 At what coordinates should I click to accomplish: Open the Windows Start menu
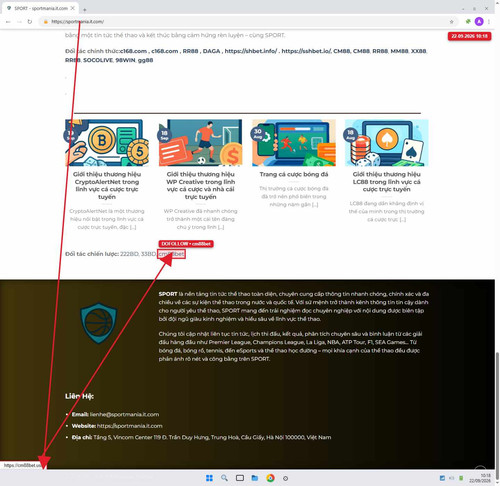(209, 478)
